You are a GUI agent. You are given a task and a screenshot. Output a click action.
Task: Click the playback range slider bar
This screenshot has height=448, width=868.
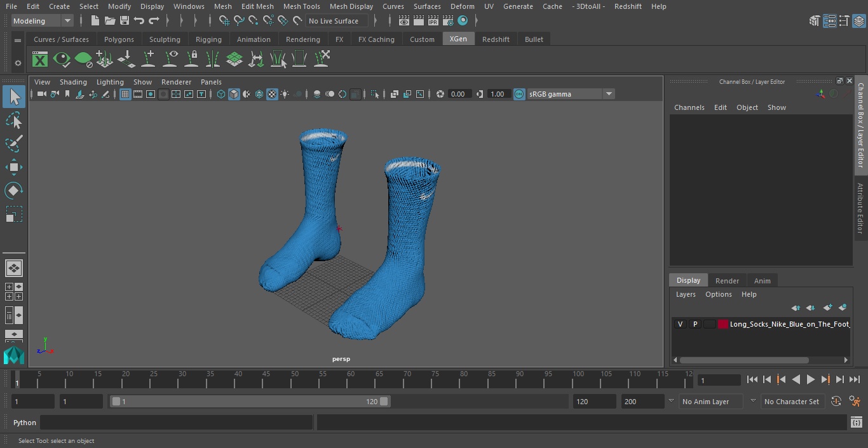click(x=250, y=402)
